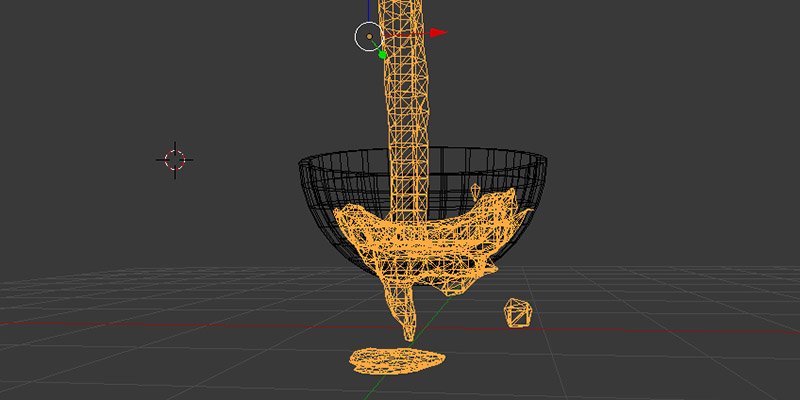
Task: Click the tiny orange droplet inside the bowl
Action: coord(476,191)
